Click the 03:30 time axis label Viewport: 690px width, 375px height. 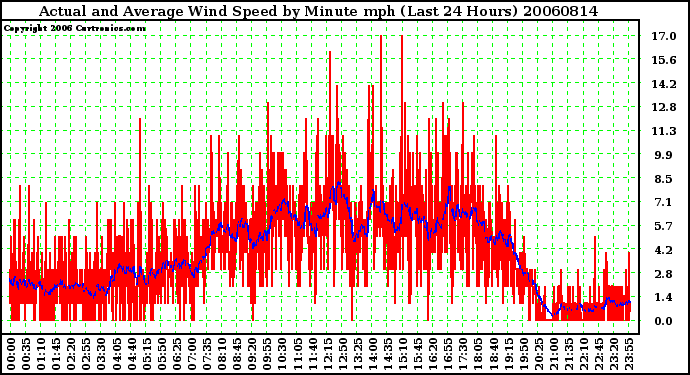101,354
